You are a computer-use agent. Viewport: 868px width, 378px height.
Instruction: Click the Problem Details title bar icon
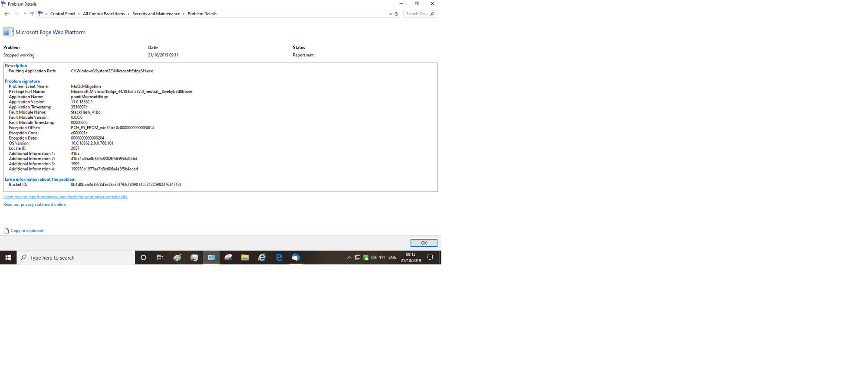[4, 3]
